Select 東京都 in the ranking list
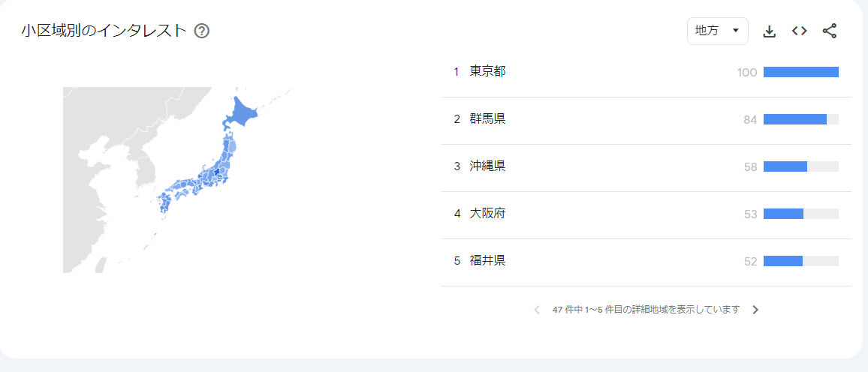Image resolution: width=868 pixels, height=372 pixels. click(x=488, y=72)
